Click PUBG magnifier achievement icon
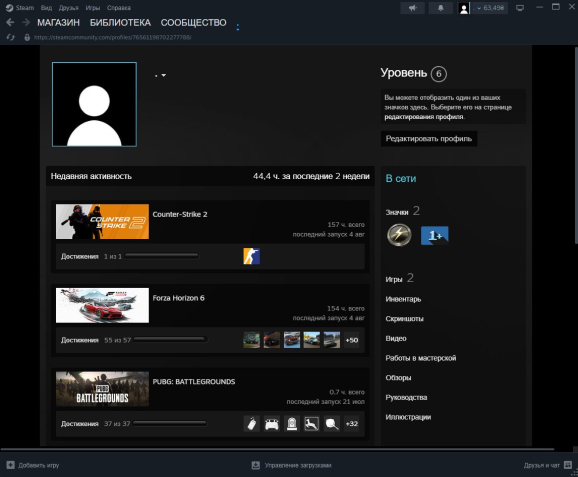This screenshot has width=578, height=477. coord(332,424)
